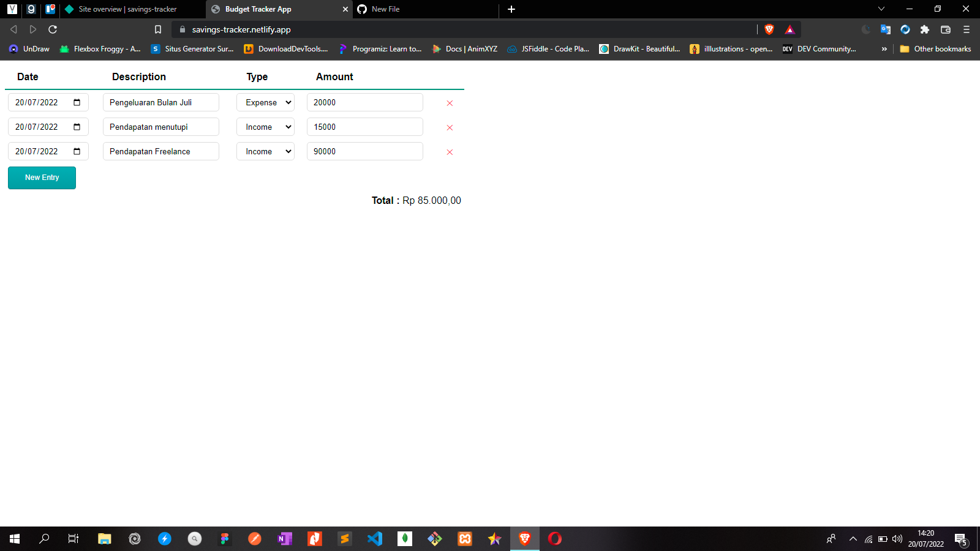Click the Brave Rewards triangle icon
Viewport: 980px width, 551px height.
pos(790,29)
